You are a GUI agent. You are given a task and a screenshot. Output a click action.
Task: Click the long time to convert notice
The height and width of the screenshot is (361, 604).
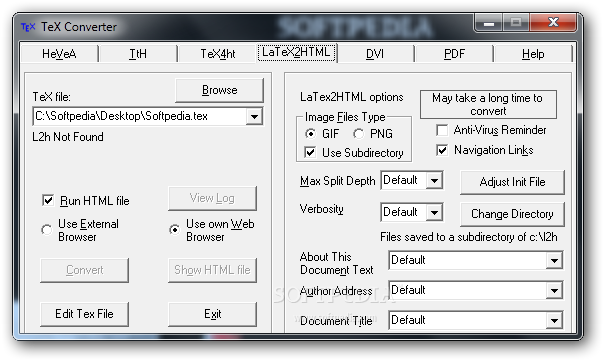pos(488,104)
